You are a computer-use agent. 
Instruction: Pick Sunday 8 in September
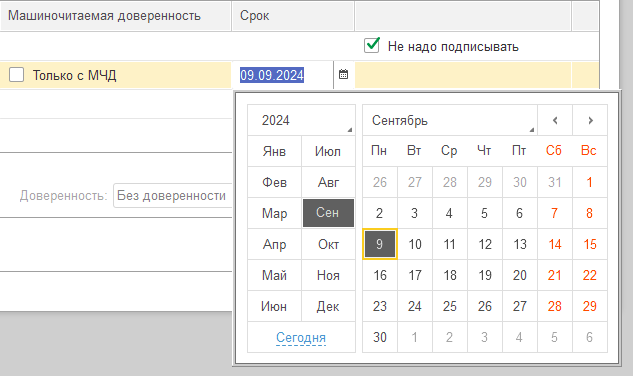[x=590, y=213]
